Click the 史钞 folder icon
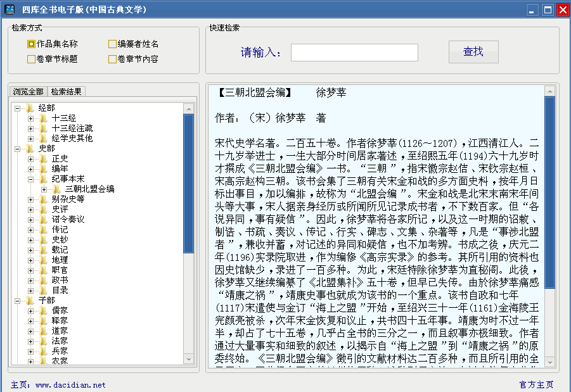The image size is (571, 392). click(43, 240)
